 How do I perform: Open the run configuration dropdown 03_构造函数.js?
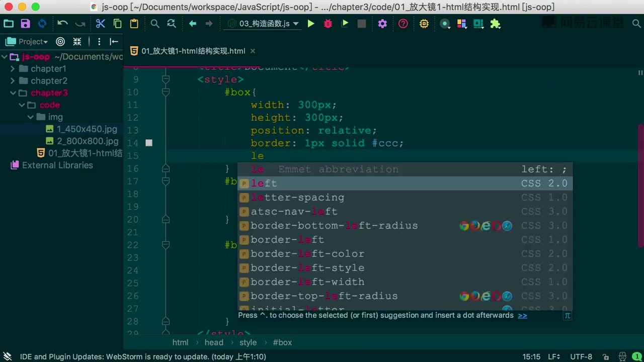tap(263, 24)
